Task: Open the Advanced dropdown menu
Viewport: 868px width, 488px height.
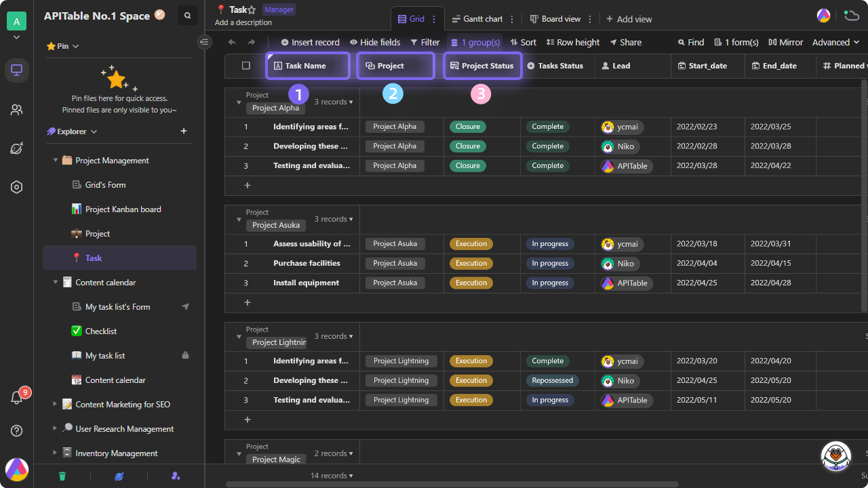Action: (x=836, y=42)
